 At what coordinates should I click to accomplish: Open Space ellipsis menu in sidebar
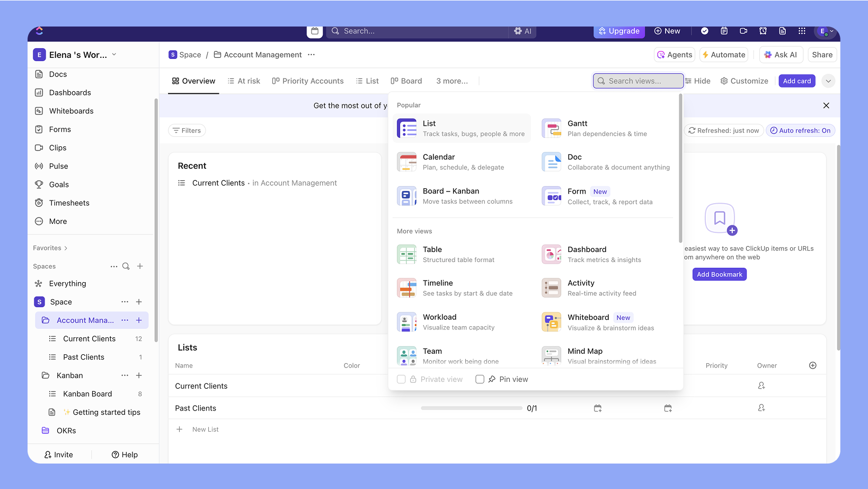[x=125, y=302]
